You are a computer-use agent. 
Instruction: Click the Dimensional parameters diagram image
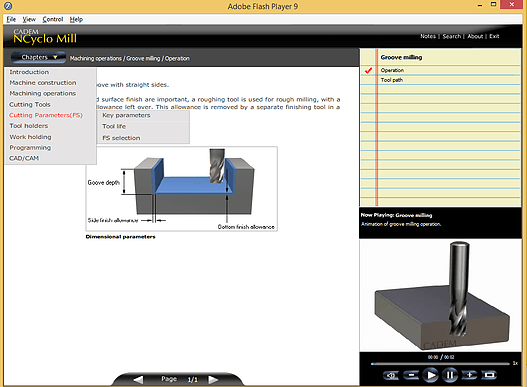(181, 189)
